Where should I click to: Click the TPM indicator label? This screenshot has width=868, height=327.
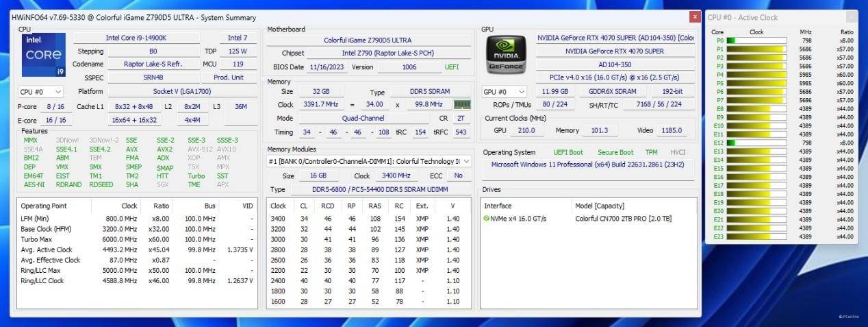(651, 152)
